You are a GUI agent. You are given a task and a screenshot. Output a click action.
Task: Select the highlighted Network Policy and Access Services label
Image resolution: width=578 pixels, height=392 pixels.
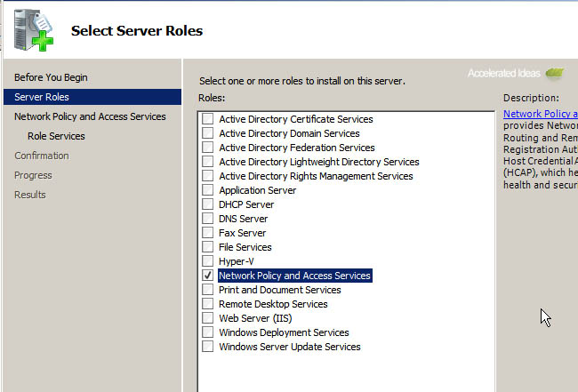(x=295, y=276)
